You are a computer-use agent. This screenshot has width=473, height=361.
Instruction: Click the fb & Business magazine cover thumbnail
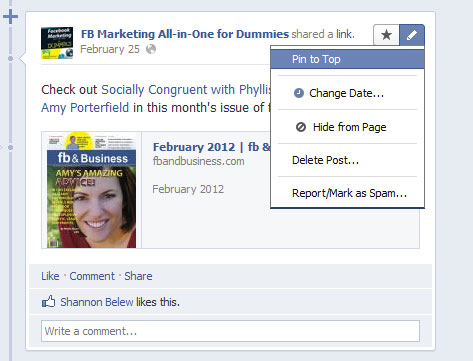coord(91,190)
